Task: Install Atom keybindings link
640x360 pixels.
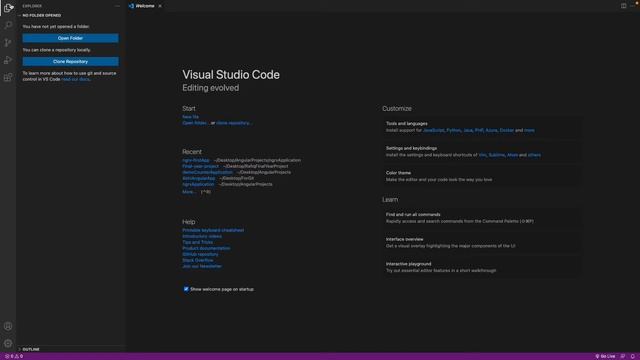Action: pyautogui.click(x=512, y=155)
